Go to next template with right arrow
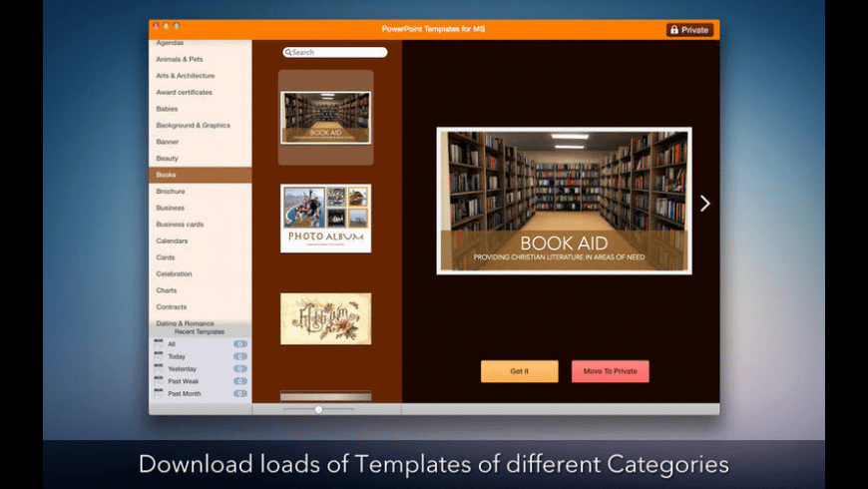868x489 pixels. click(704, 204)
